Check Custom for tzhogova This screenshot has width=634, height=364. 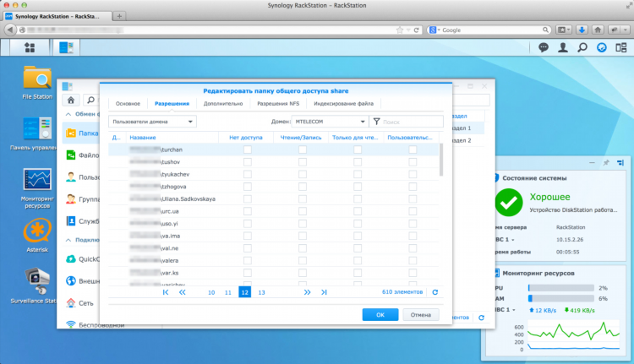pos(413,187)
